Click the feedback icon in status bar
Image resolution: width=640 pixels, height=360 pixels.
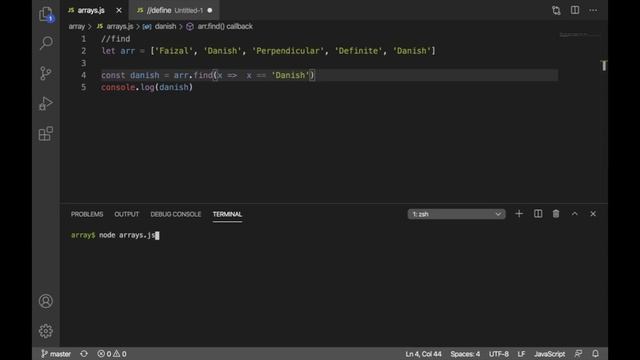pos(578,353)
